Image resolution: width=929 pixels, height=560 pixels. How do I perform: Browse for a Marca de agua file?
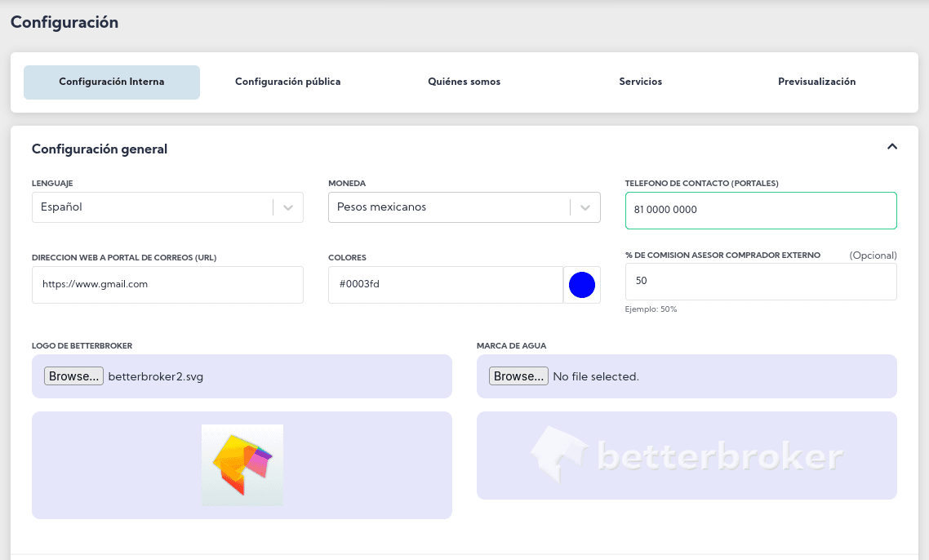(x=518, y=376)
